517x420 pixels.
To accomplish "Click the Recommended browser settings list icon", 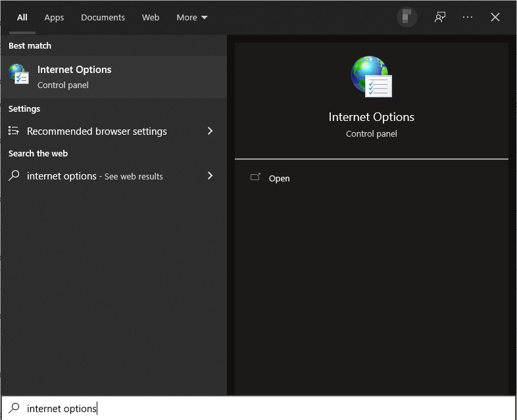I will coord(14,131).
